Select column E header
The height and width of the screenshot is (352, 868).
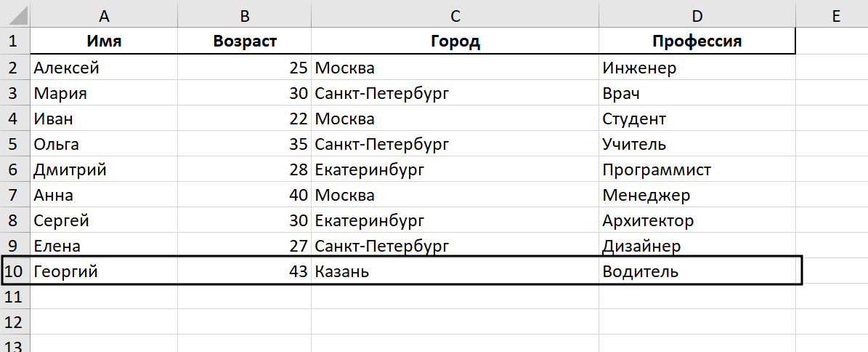tap(835, 14)
